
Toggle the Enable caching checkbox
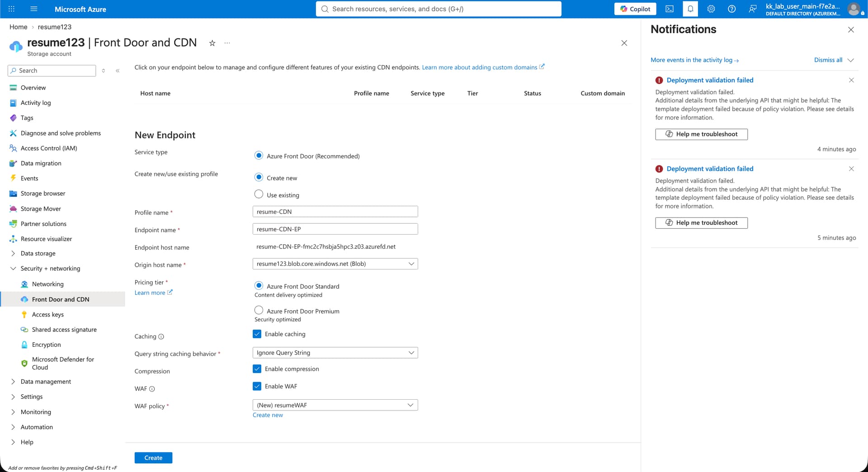(257, 334)
